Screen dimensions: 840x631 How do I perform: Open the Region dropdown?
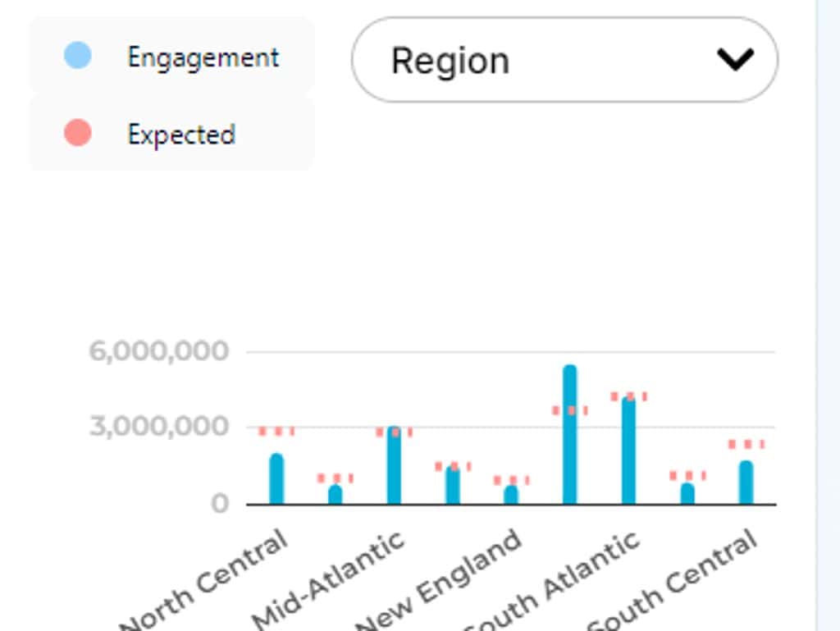564,60
